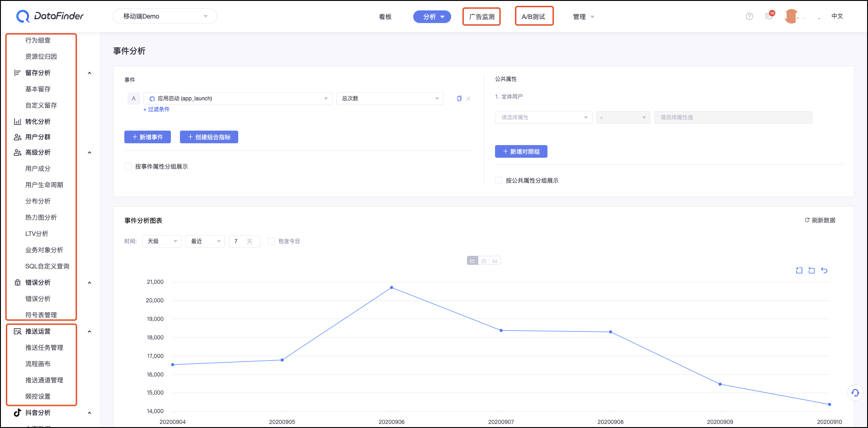This screenshot has width=868, height=428.
Task: Click the chart undo restore icon
Action: click(x=824, y=270)
